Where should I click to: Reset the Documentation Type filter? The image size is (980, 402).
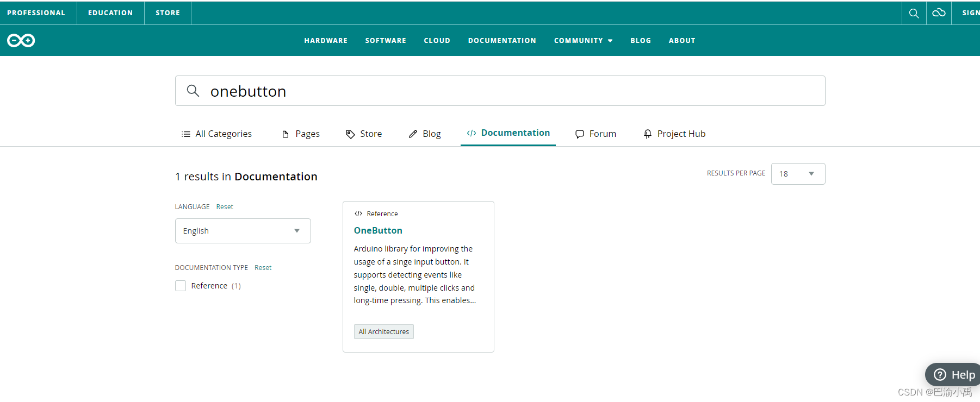click(x=263, y=268)
